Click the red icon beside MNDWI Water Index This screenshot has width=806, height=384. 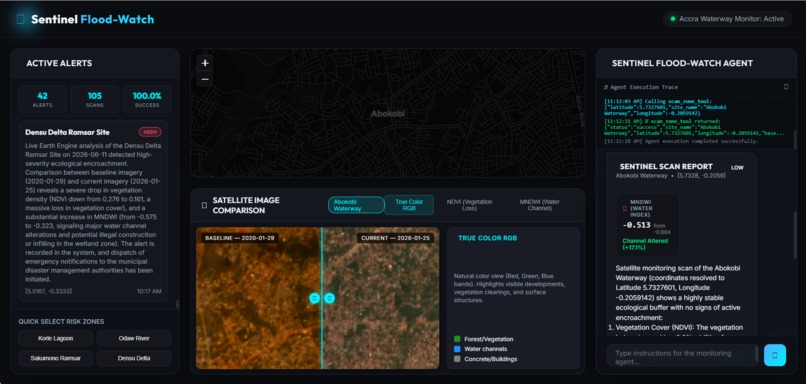coord(625,209)
